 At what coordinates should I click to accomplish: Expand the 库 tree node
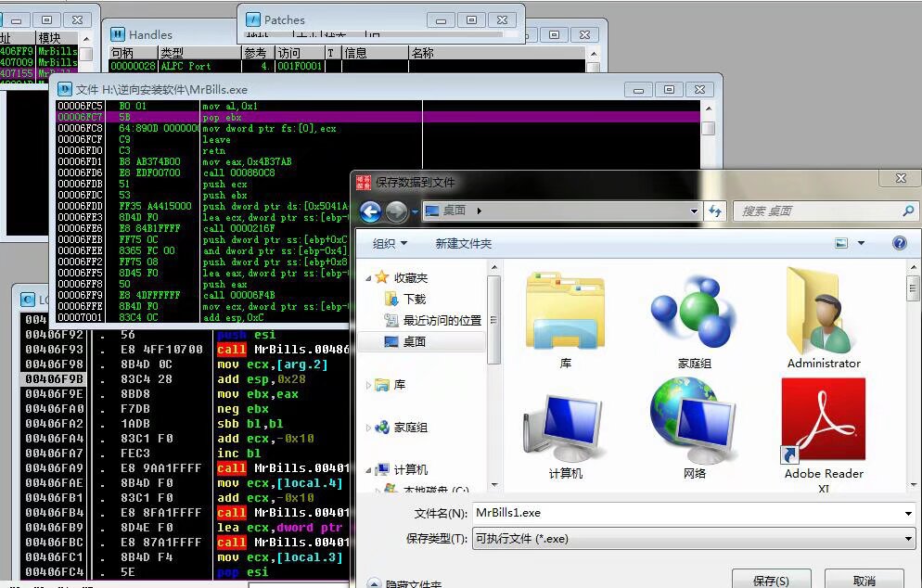[x=368, y=385]
